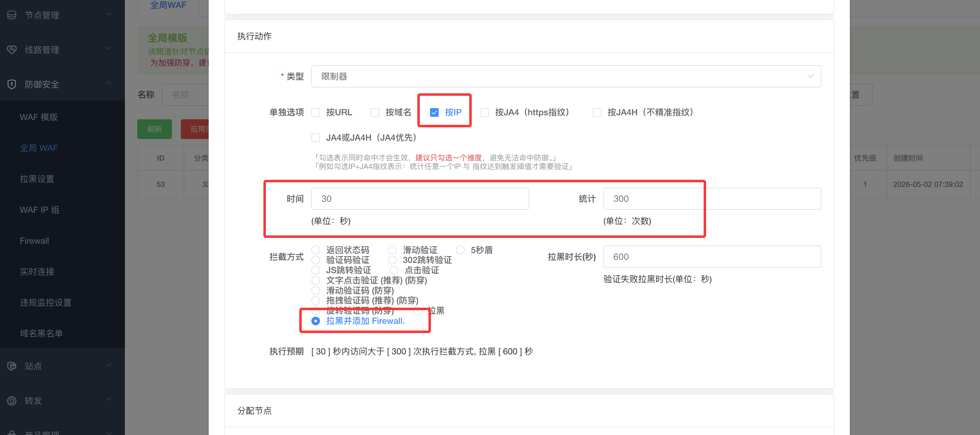Image resolution: width=980 pixels, height=435 pixels.
Task: Switch to the 全局WAF tab in background page
Action: (x=168, y=5)
